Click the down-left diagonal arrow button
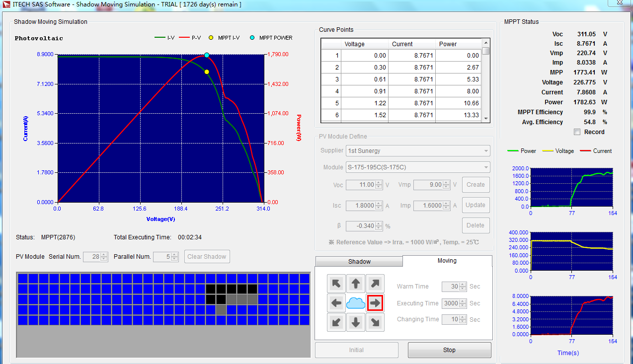 tap(336, 322)
